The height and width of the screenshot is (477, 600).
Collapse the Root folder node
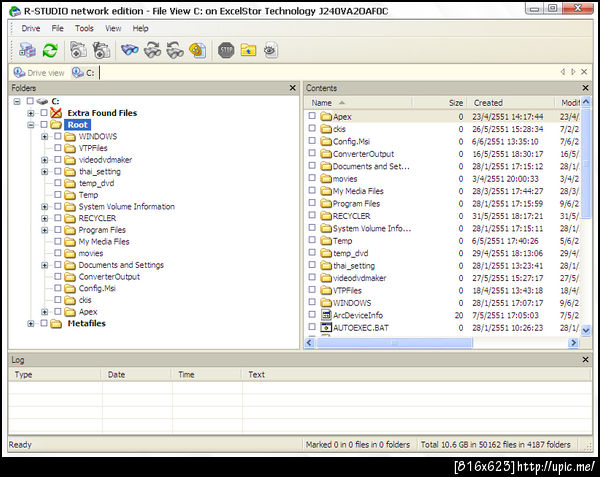[x=31, y=125]
